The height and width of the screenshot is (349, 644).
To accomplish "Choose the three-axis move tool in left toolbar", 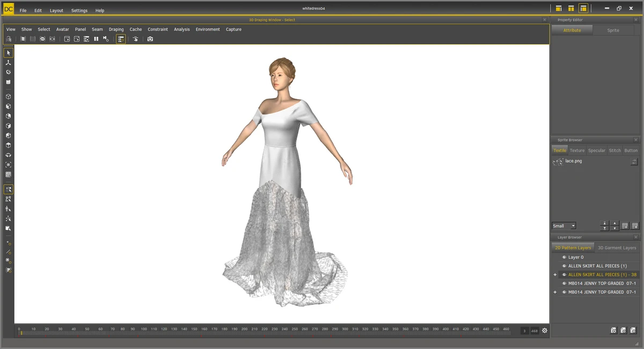I will click(9, 63).
